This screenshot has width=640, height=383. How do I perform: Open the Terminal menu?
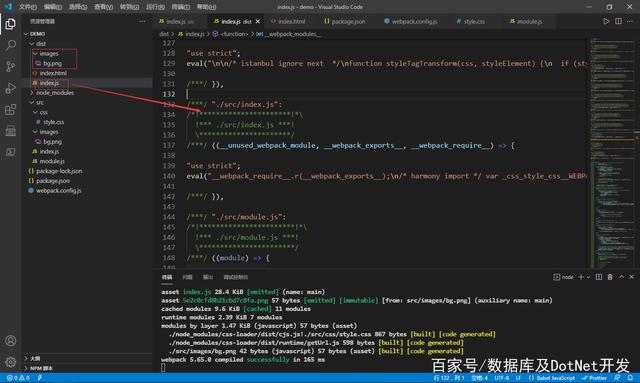click(x=181, y=7)
